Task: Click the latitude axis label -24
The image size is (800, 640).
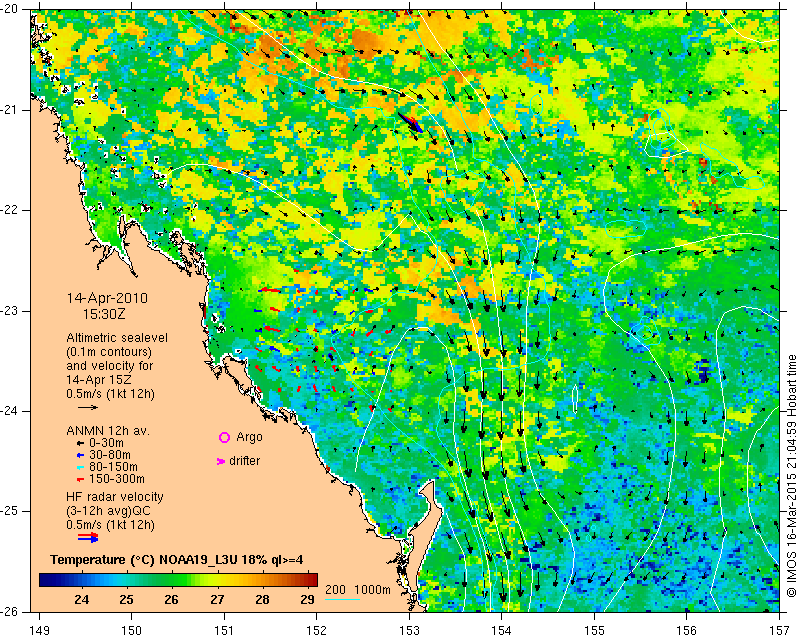Action: (x=10, y=411)
